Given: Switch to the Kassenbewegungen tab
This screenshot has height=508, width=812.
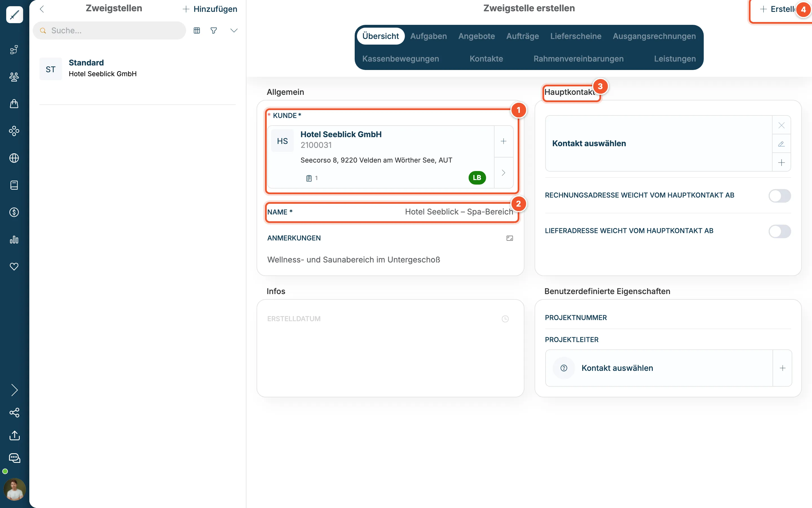Looking at the screenshot, I should (x=401, y=58).
